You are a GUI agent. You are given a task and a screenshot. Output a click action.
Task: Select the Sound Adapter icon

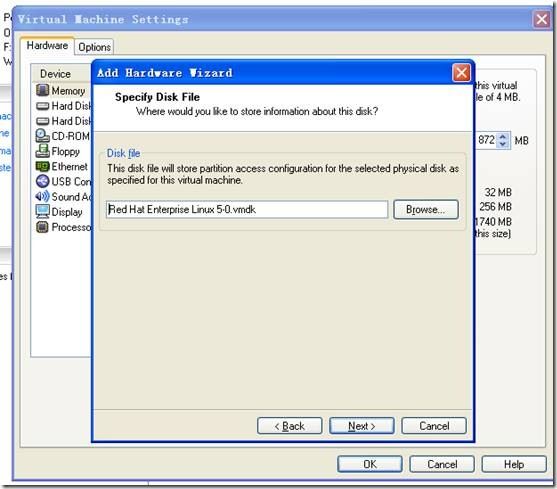pos(43,196)
